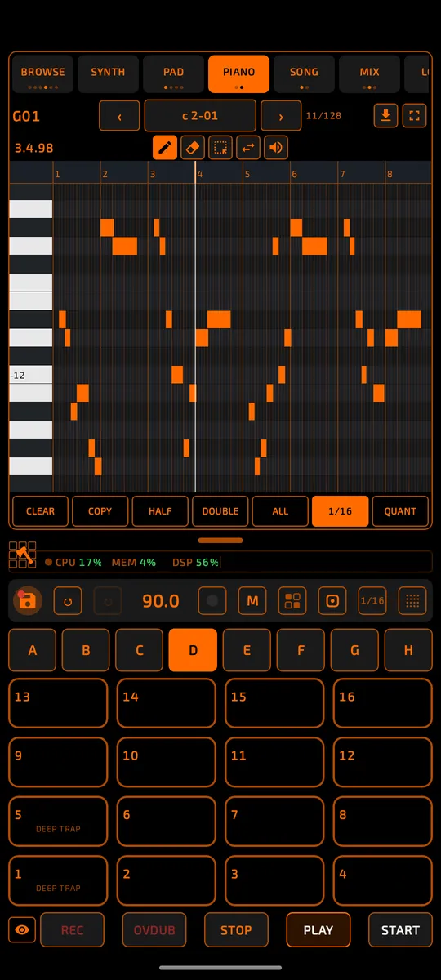
Task: Switch to the SONG tab
Action: click(304, 74)
